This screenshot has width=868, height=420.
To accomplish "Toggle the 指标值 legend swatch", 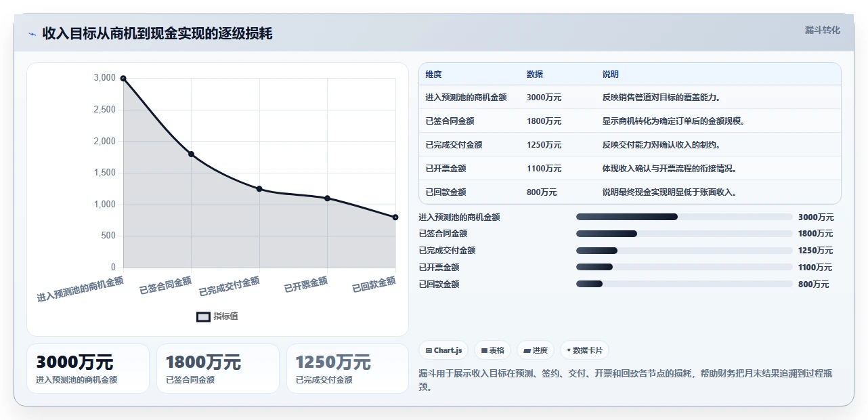I will (203, 316).
